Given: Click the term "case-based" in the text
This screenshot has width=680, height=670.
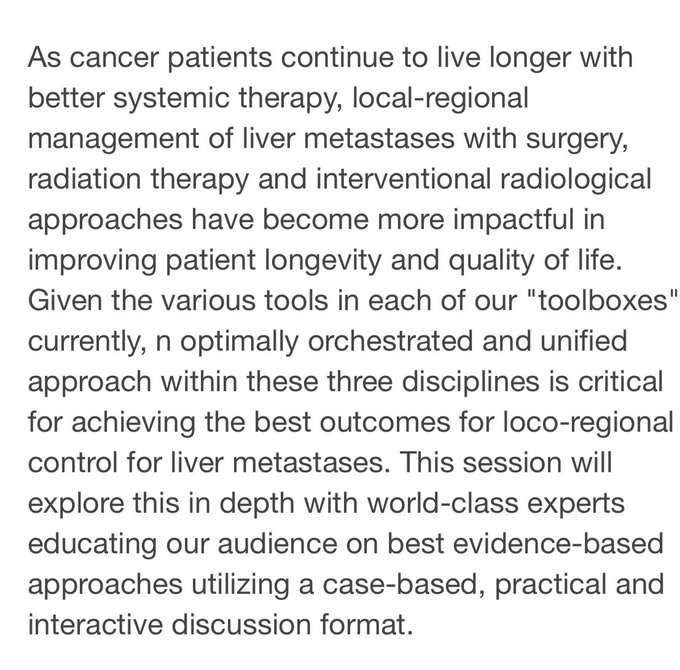Looking at the screenshot, I should point(403,585).
